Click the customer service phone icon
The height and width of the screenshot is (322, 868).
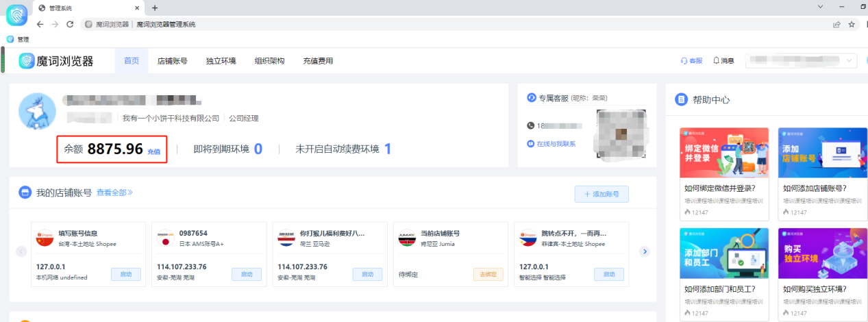tap(530, 126)
